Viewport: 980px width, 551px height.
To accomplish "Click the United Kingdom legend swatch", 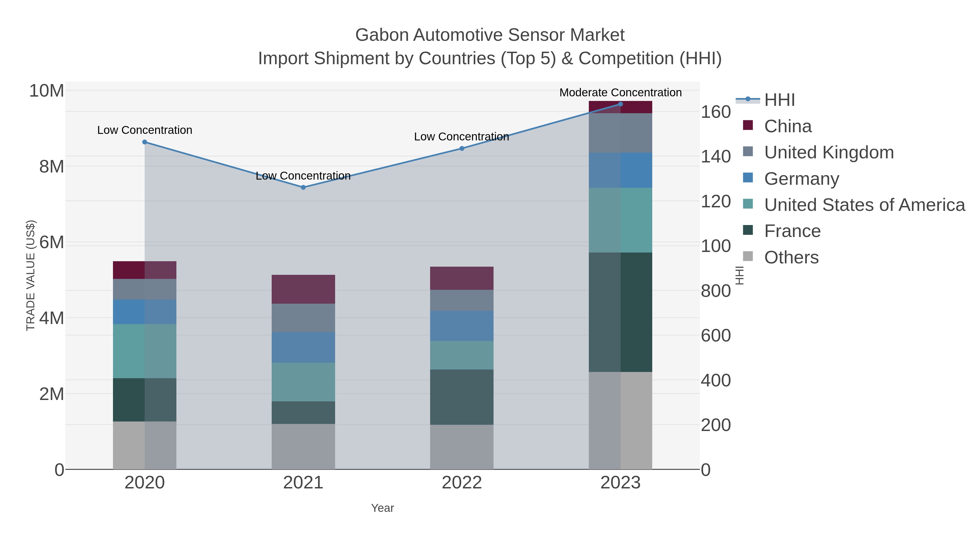I will [x=748, y=151].
